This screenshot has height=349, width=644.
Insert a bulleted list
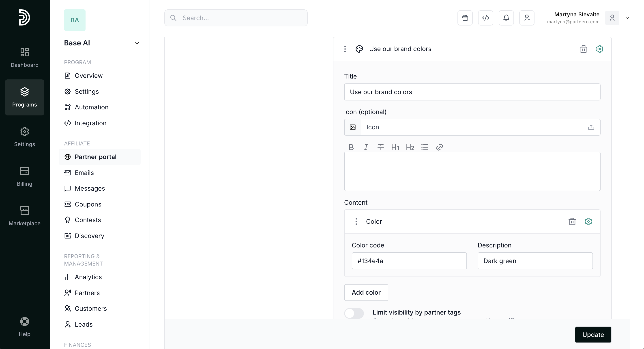point(425,147)
